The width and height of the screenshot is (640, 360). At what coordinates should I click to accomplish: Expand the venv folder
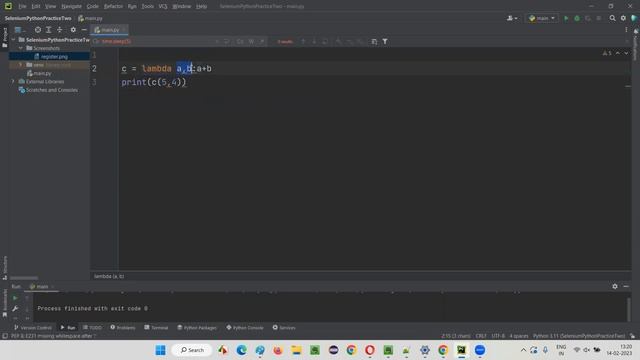21,65
